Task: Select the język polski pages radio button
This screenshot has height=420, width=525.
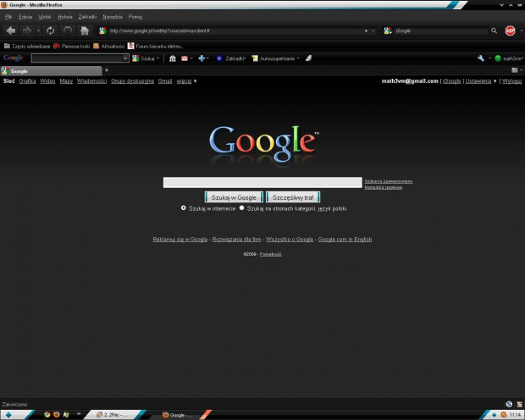Action: pyautogui.click(x=241, y=208)
